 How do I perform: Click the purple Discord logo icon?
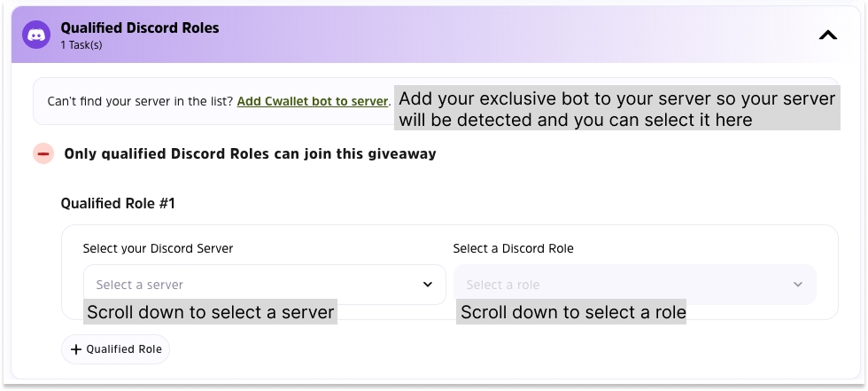[x=36, y=35]
